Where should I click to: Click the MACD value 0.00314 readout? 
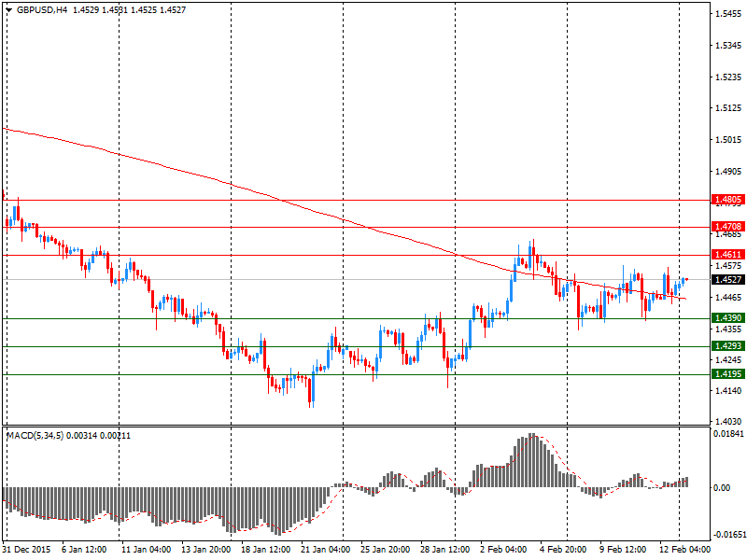pyautogui.click(x=82, y=436)
